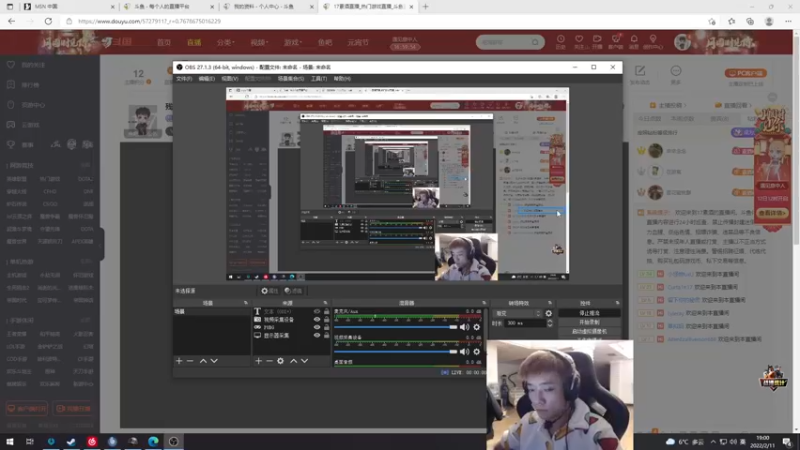Screen dimensions: 800x450
Task: Select the scene item in scenes list
Action: [x=212, y=311]
